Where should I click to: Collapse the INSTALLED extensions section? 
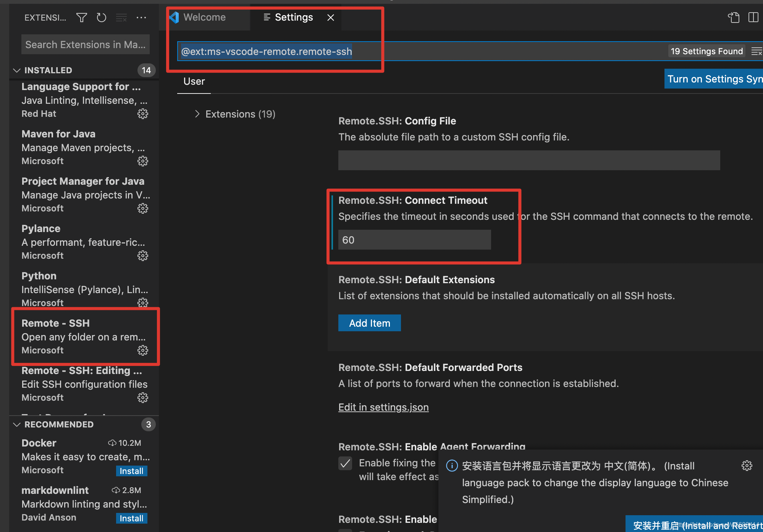tap(17, 70)
